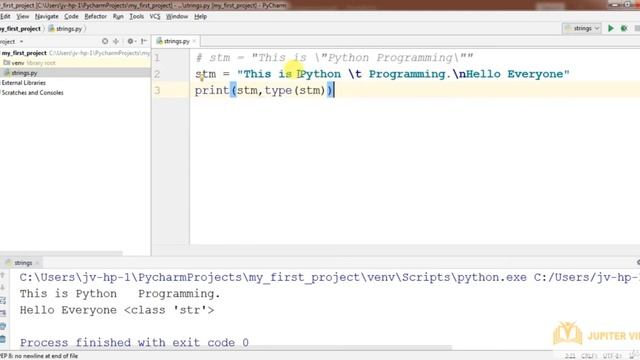The height and width of the screenshot is (360, 640).
Task: Open the VCS menu
Action: coord(155,16)
